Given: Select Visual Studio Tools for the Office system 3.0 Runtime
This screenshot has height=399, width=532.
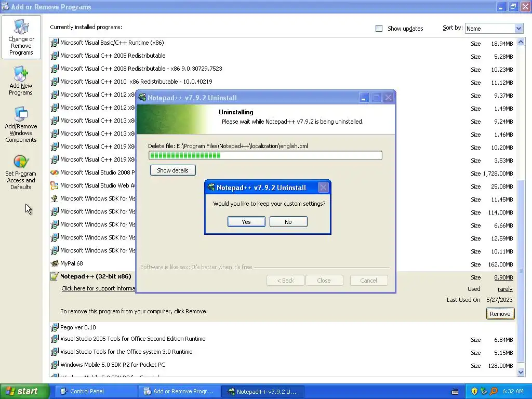Looking at the screenshot, I should pyautogui.click(x=283, y=352).
